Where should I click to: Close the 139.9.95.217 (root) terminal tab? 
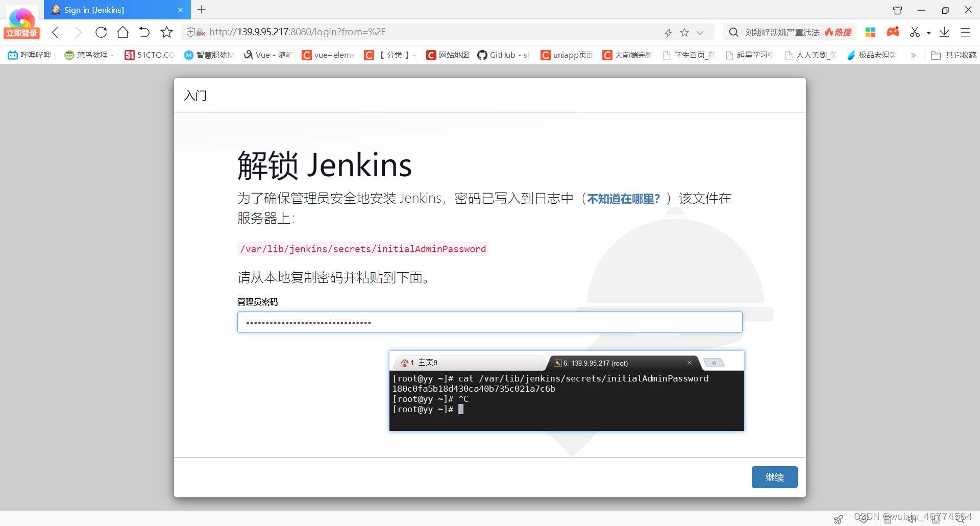coord(689,363)
